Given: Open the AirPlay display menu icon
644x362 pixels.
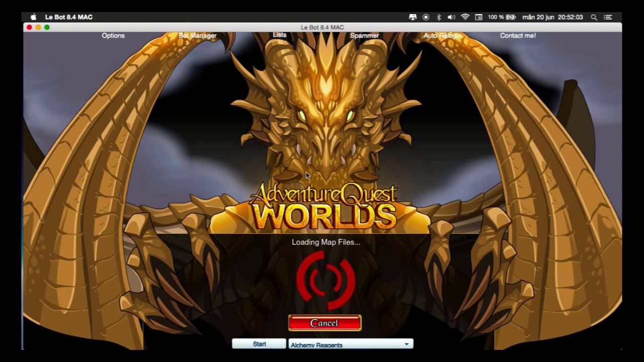Looking at the screenshot, I should click(x=413, y=17).
